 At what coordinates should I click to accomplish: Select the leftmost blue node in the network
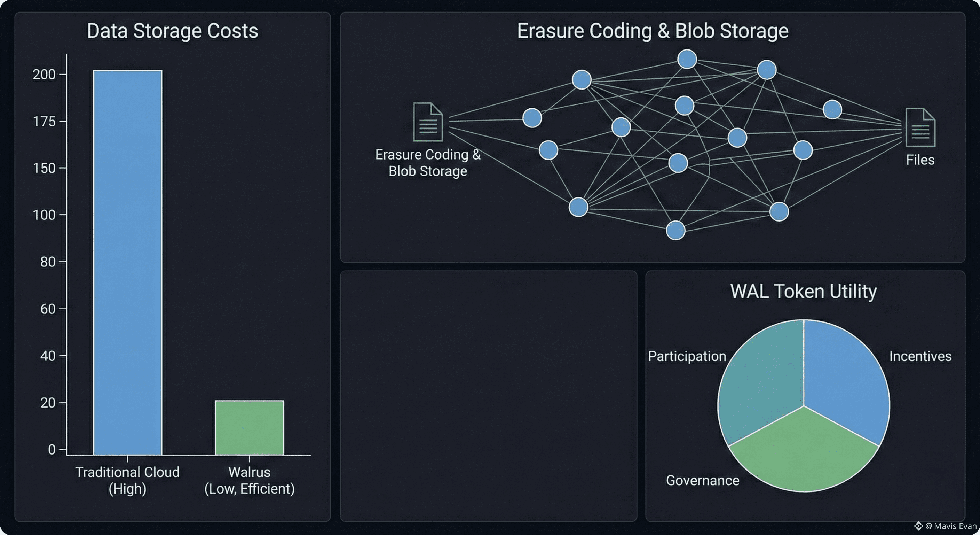click(532, 118)
